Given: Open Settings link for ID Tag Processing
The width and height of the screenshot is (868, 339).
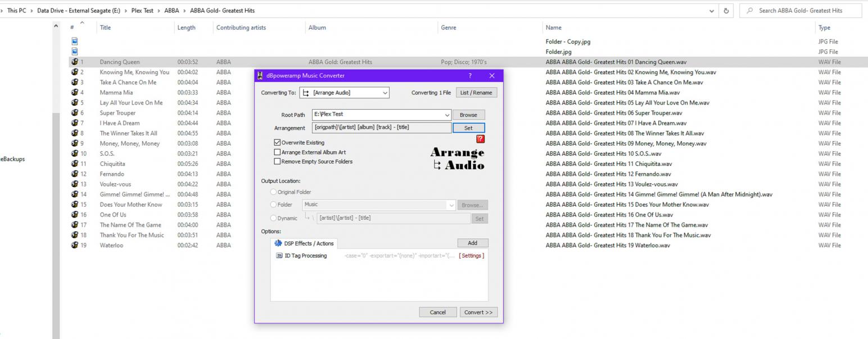Looking at the screenshot, I should pos(471,256).
